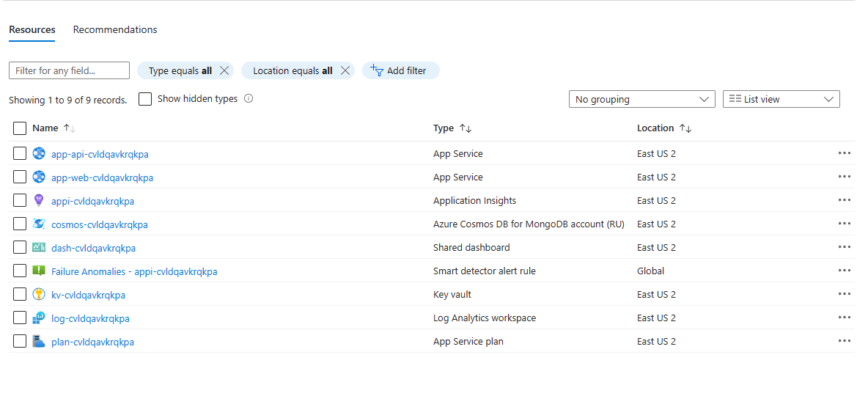Click the App Service plan icon beside plan-cvldqavkrqkpa
This screenshot has width=868, height=407.
(39, 341)
